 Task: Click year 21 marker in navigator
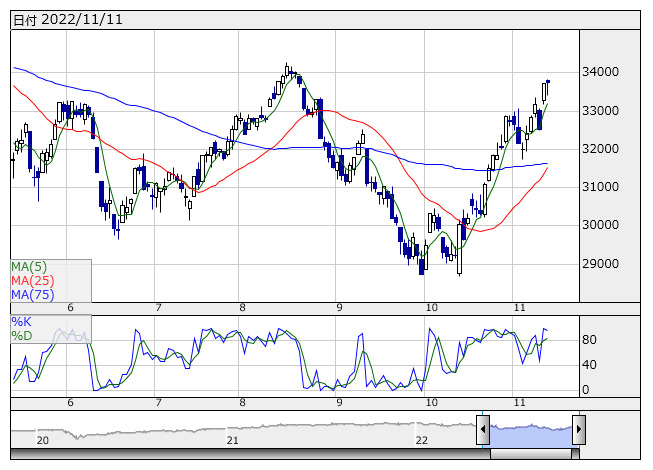(232, 440)
